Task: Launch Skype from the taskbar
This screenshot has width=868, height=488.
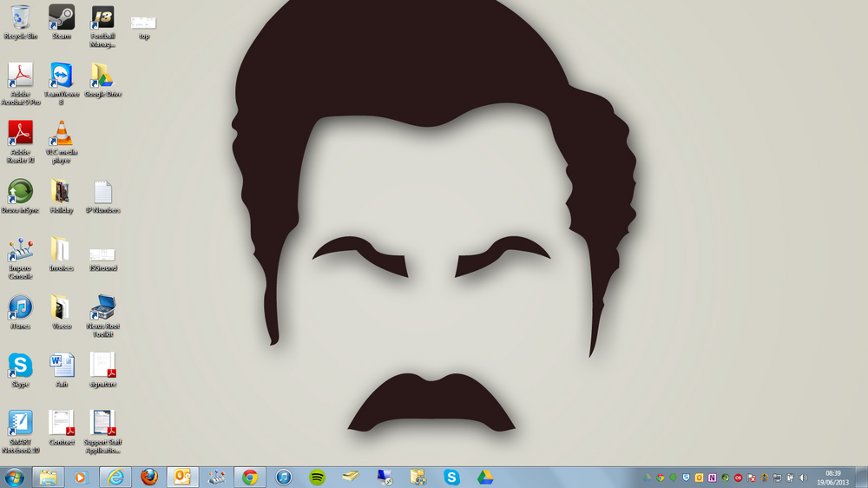Action: tap(451, 477)
